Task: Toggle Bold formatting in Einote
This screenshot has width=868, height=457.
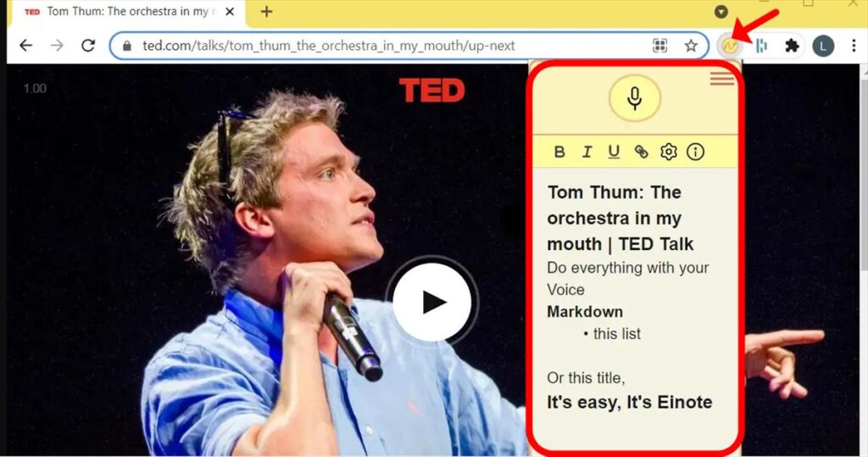Action: [x=559, y=152]
